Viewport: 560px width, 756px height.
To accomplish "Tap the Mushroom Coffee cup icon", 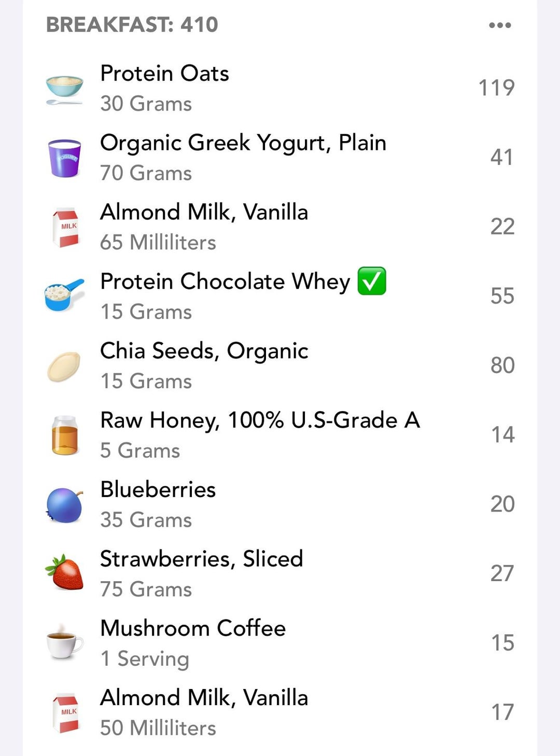I will 64,642.
